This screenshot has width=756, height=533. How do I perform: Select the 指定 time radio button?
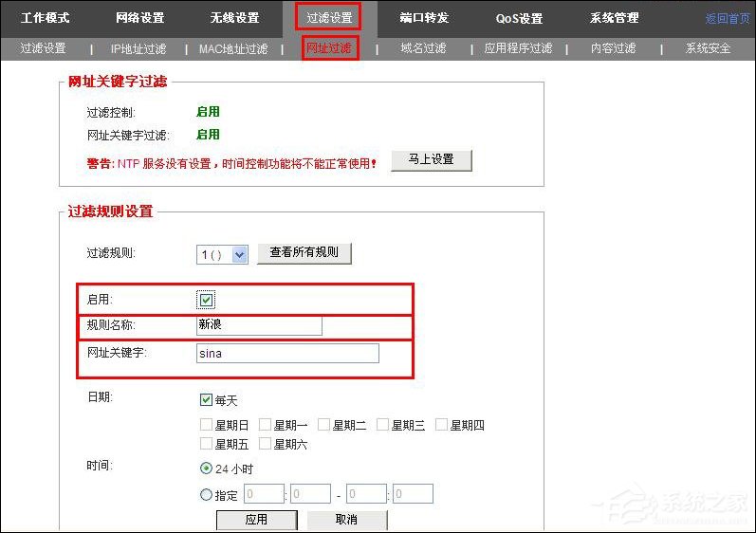tap(206, 494)
